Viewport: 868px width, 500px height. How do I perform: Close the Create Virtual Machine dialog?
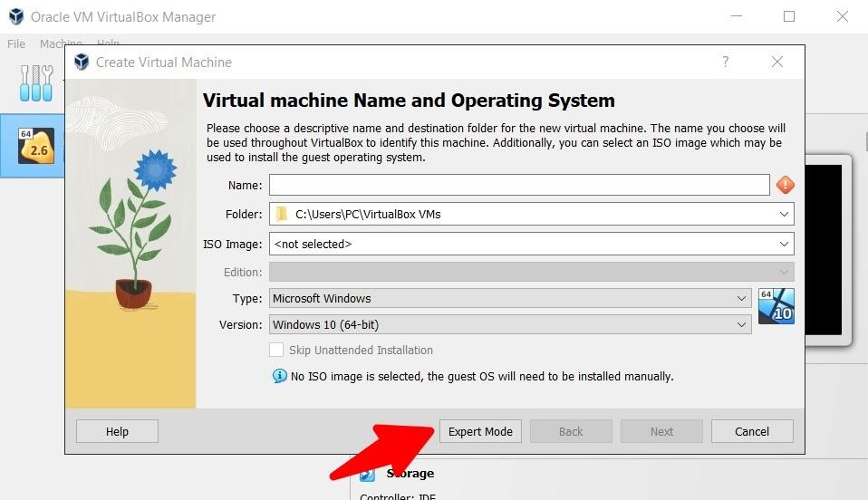coord(776,62)
